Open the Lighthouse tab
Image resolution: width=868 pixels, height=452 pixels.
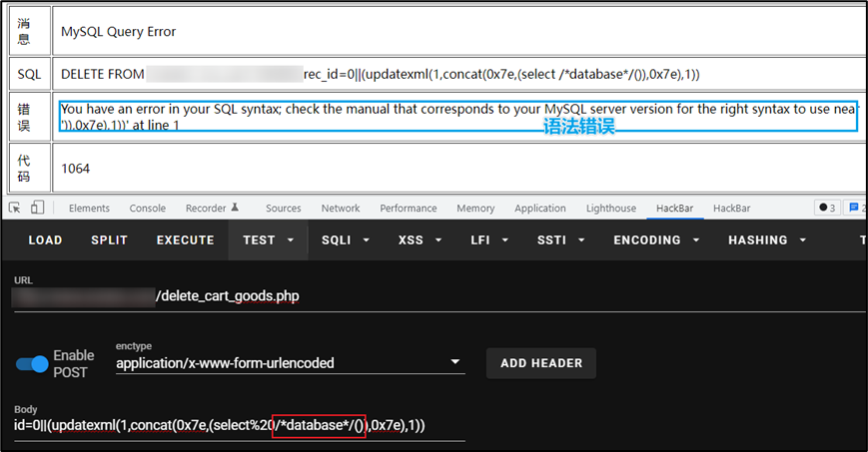pos(611,208)
